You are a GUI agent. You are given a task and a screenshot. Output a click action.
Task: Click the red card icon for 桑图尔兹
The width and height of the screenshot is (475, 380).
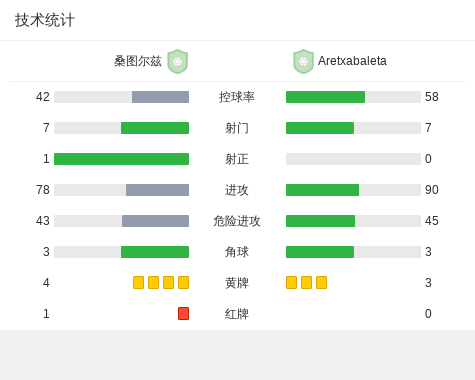coord(183,313)
